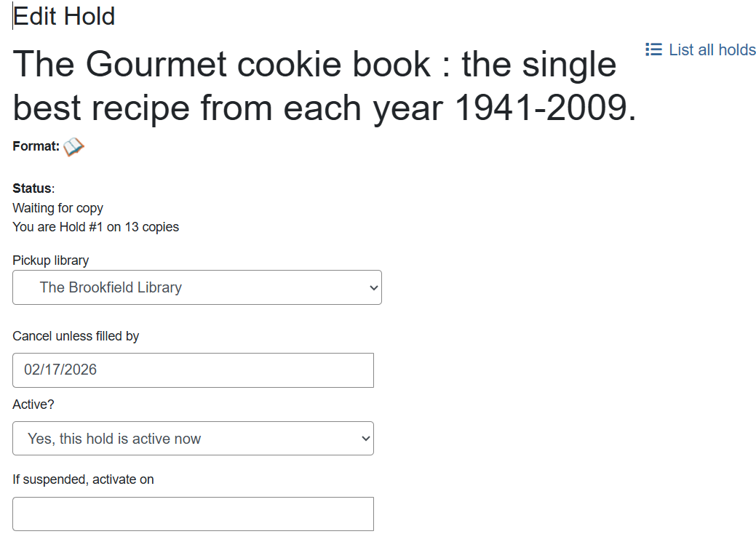The height and width of the screenshot is (542, 756).
Task: Click the 02/17/2026 date value
Action: [x=60, y=370]
